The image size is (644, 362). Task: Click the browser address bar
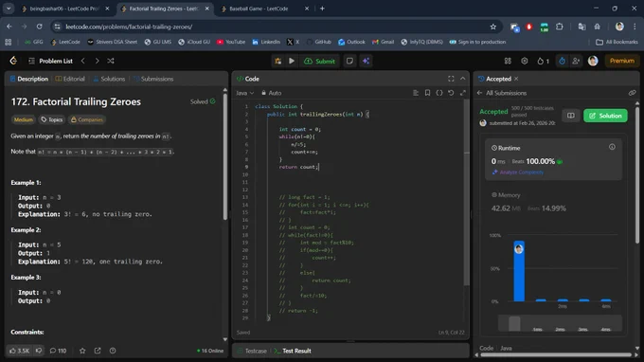276,27
